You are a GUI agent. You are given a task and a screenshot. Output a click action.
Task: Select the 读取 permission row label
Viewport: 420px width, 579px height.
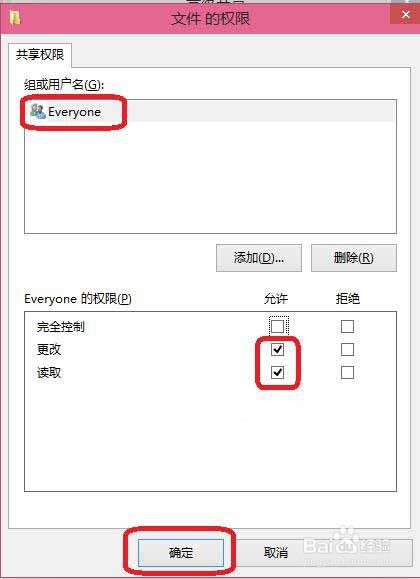coord(49,373)
